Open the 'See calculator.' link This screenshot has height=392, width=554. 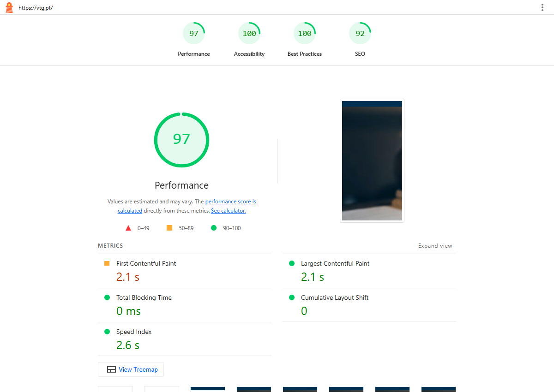(229, 211)
